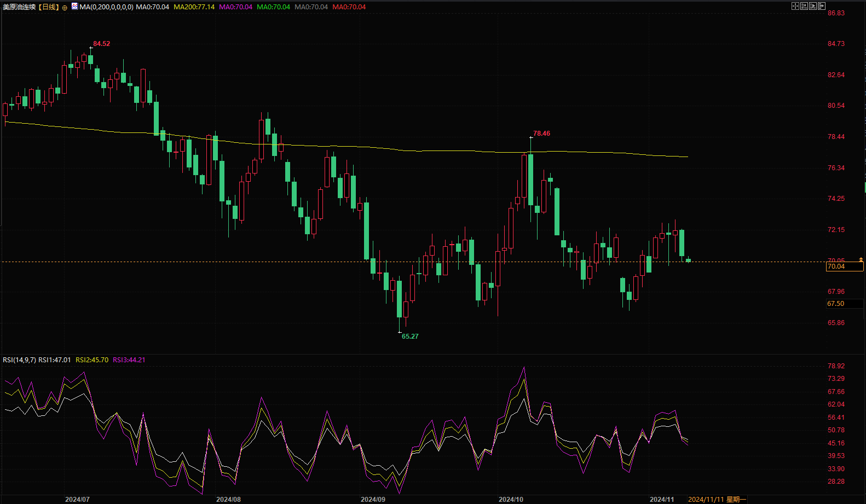
Task: Click the 76.34 price axis label
Action: [x=836, y=168]
